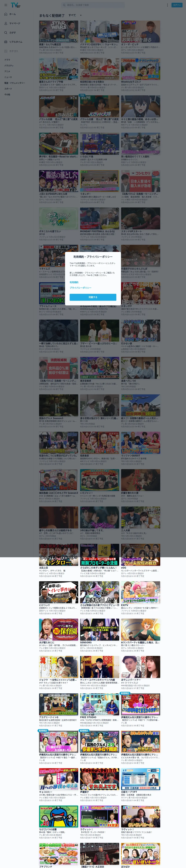The width and height of the screenshot is (186, 868).
Task: Click the ログイン button
Action: coord(177,5)
